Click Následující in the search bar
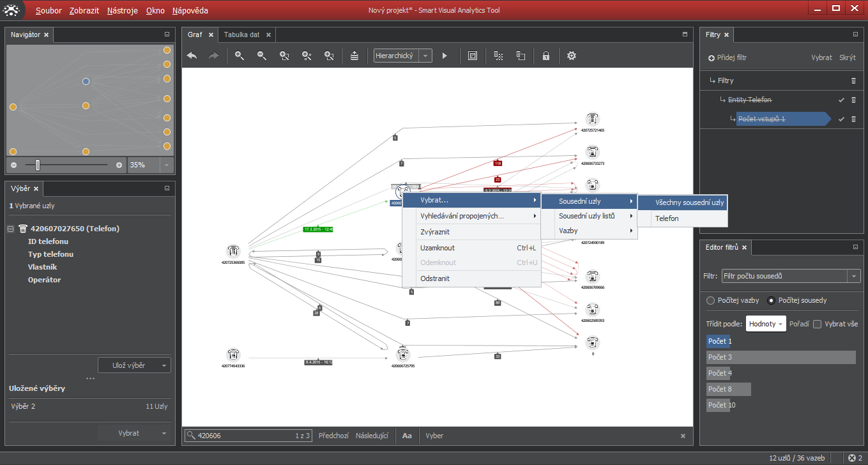Image resolution: width=868 pixels, height=465 pixels. [372, 436]
